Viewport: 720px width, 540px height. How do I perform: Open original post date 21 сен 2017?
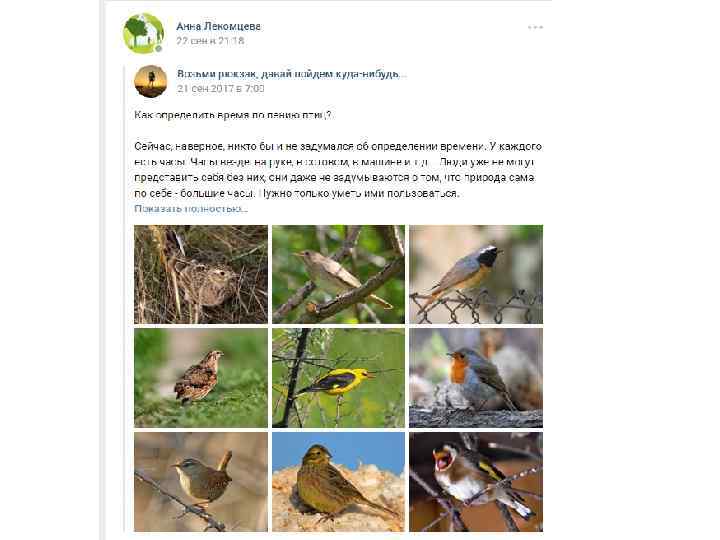pyautogui.click(x=220, y=89)
